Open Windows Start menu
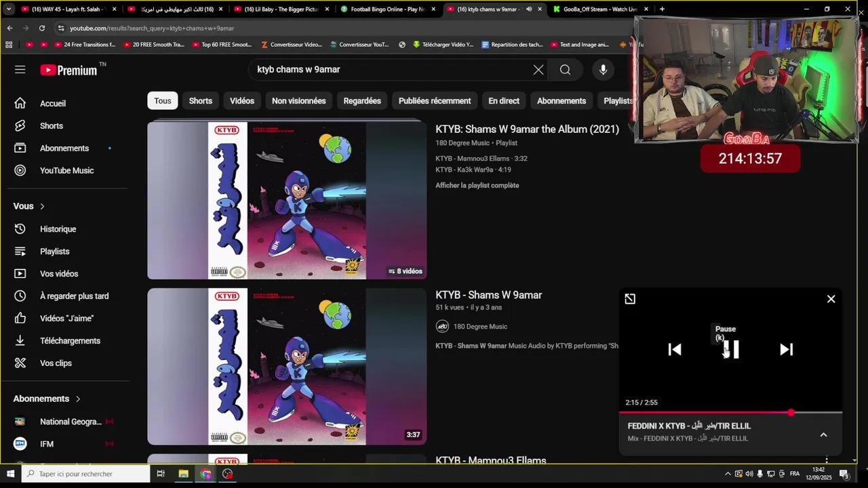868x488 pixels. click(x=10, y=474)
